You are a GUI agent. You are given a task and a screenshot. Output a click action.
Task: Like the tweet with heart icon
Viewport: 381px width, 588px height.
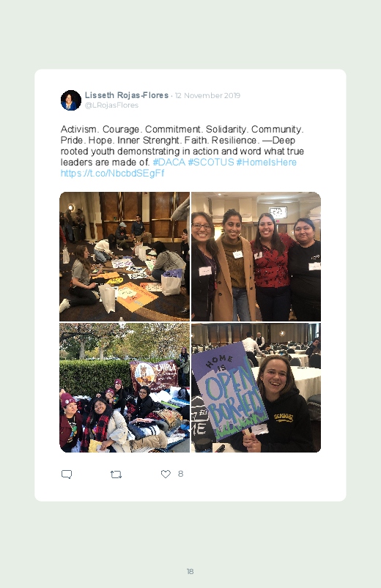[166, 474]
